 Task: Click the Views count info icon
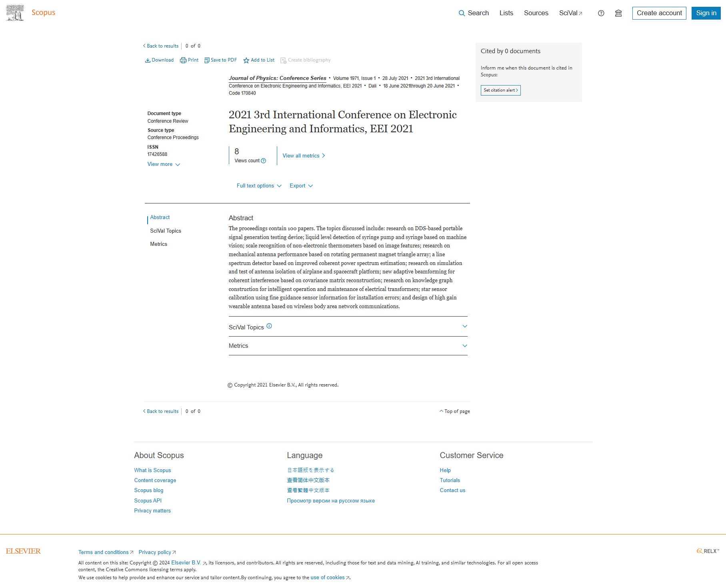tap(264, 161)
